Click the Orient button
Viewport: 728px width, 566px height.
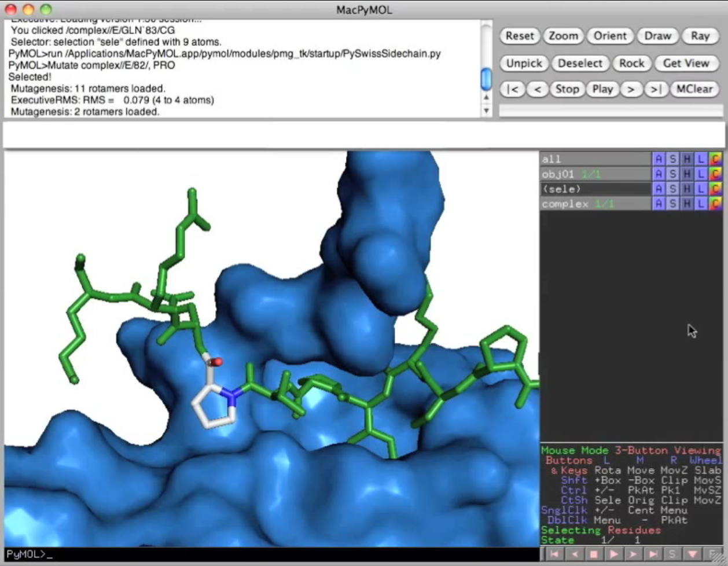coord(610,36)
